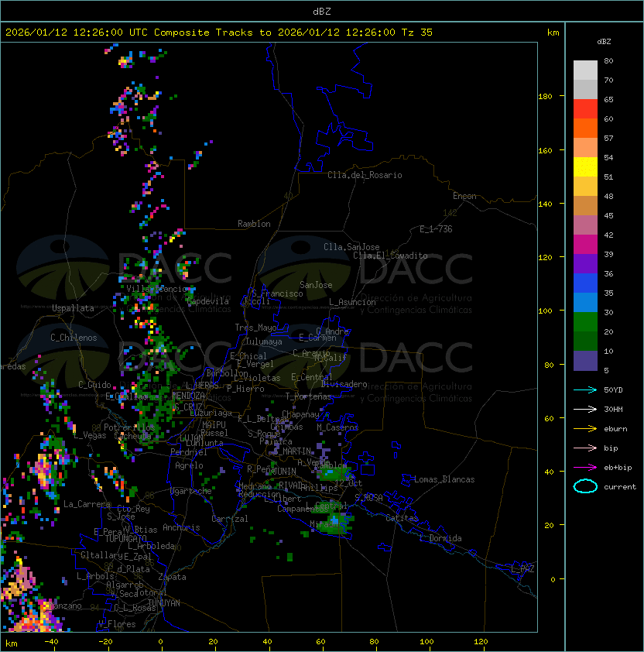The width and height of the screenshot is (644, 652).
Task: Select the red legend swatch between 65 and 60
Action: tap(585, 108)
